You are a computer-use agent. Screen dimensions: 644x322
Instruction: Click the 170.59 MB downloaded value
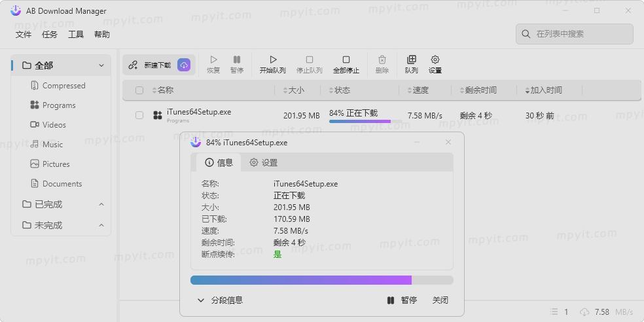click(x=292, y=219)
